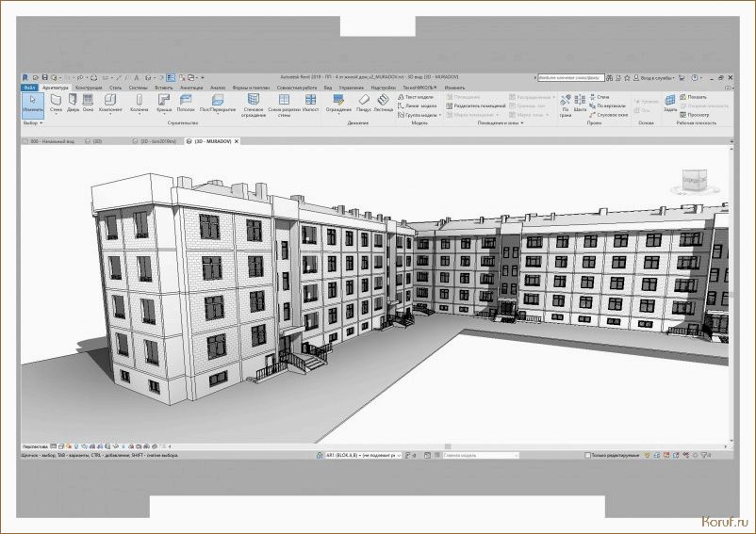The height and width of the screenshot is (534, 756).
Task: Click the Слуховое окно tool
Action: [x=608, y=115]
